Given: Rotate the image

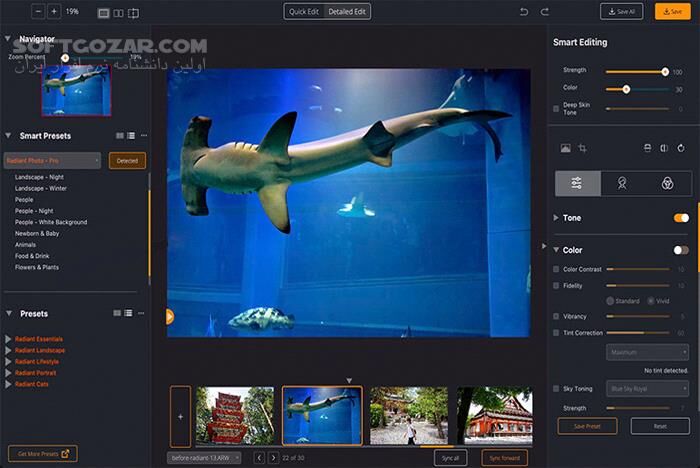Looking at the screenshot, I should coord(681,148).
